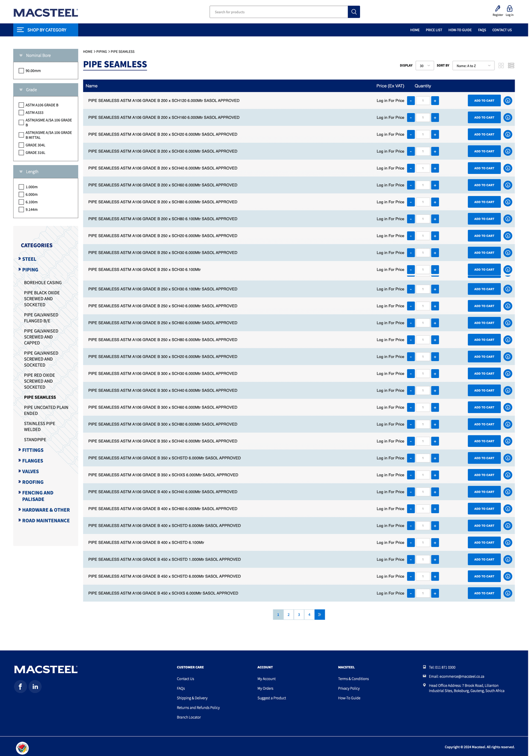
Task: Open the HOW-TO GUIDE nav item
Action: click(460, 30)
